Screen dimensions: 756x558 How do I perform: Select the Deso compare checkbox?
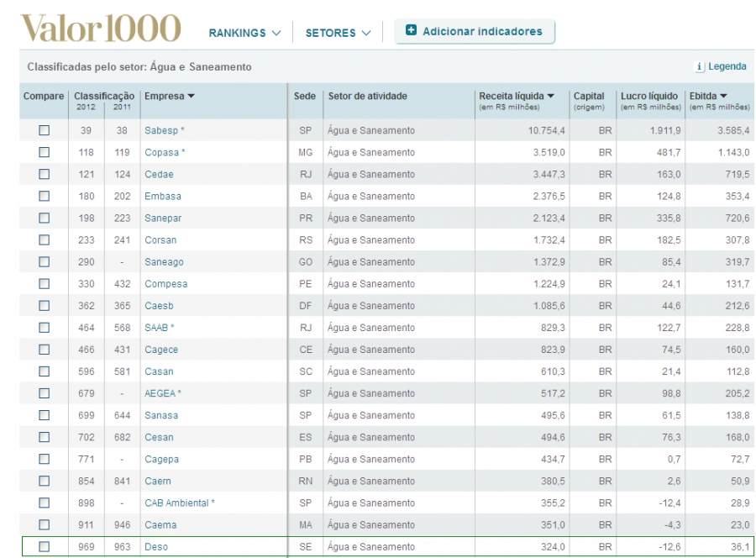click(x=44, y=546)
